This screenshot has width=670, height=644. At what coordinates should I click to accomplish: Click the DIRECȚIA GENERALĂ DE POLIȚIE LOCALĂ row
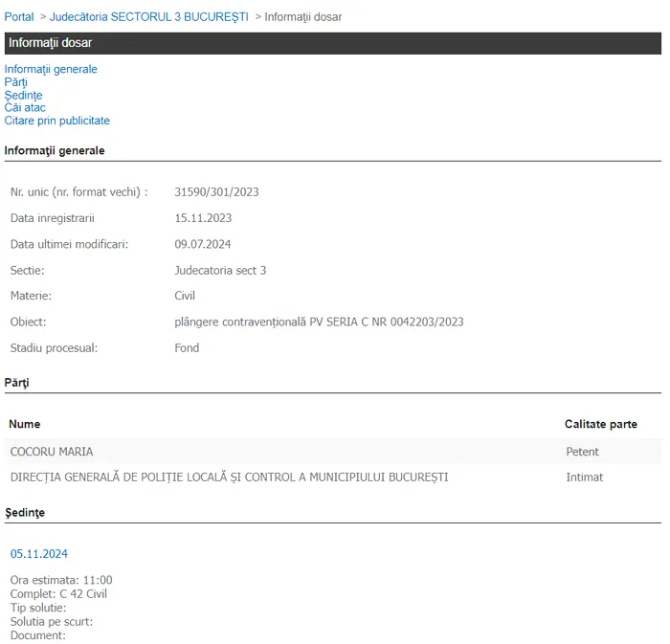coord(229,477)
